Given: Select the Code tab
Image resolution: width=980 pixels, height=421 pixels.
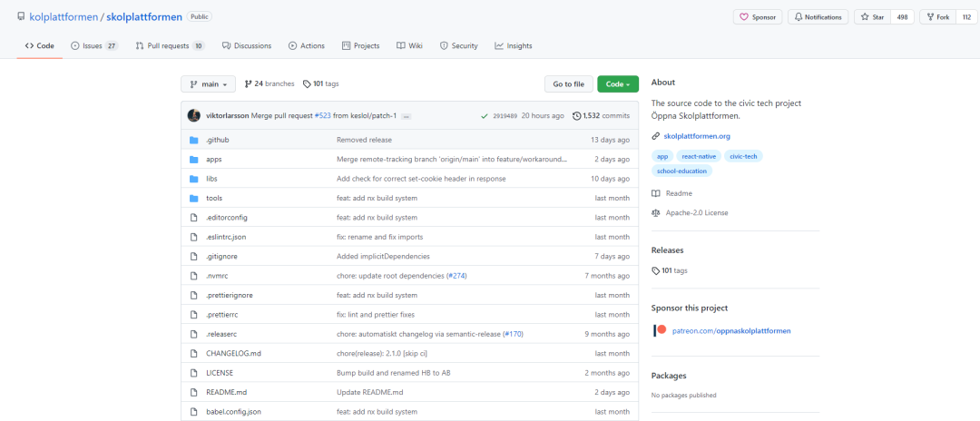Looking at the screenshot, I should (39, 45).
